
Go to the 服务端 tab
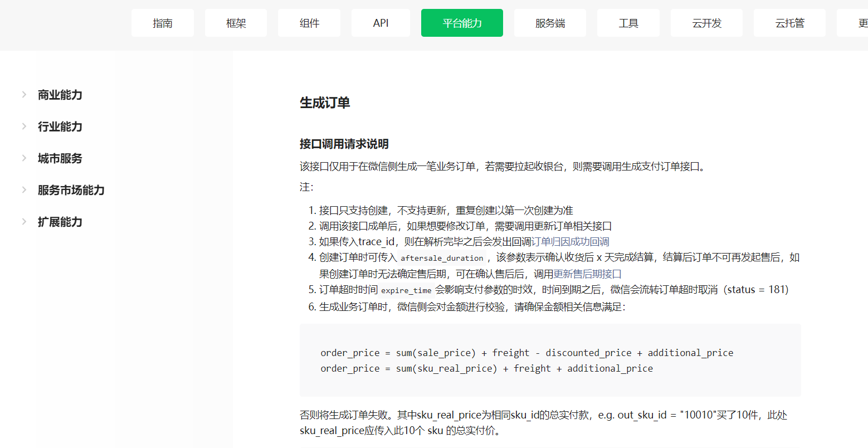(550, 23)
